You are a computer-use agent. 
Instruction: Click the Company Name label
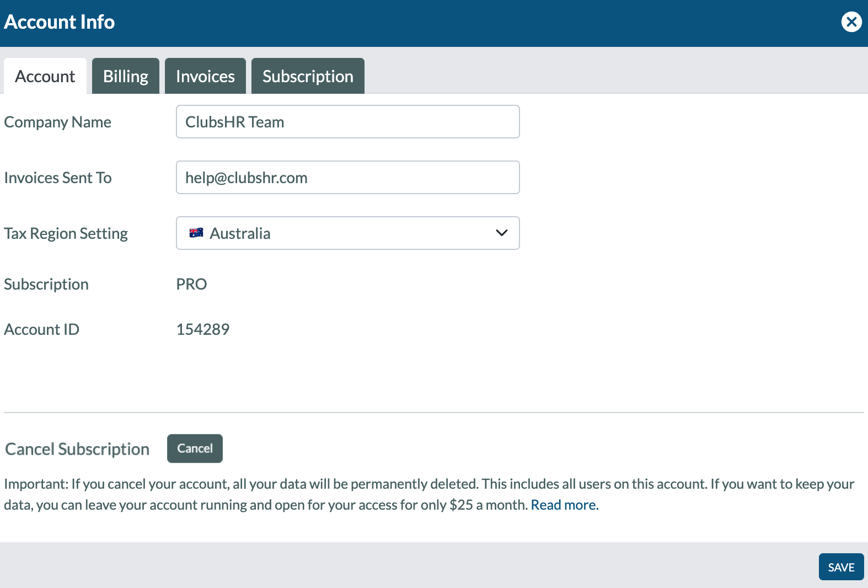pos(58,122)
